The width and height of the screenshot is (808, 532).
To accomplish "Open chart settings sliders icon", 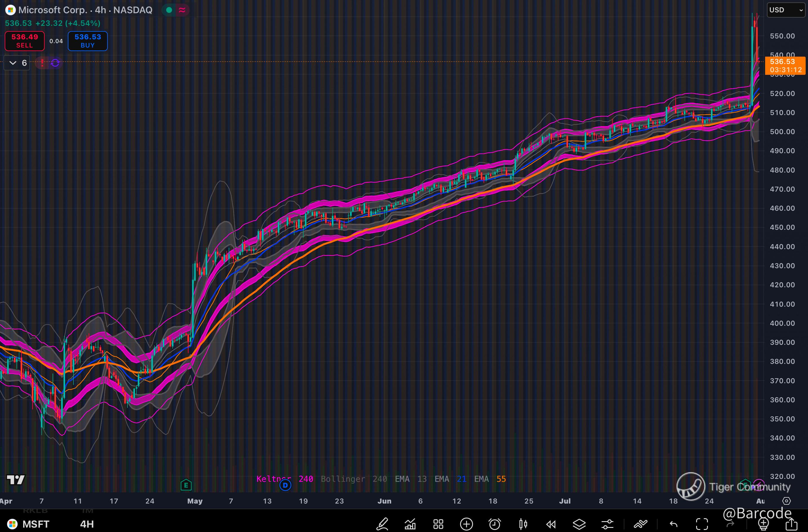I will (x=607, y=524).
